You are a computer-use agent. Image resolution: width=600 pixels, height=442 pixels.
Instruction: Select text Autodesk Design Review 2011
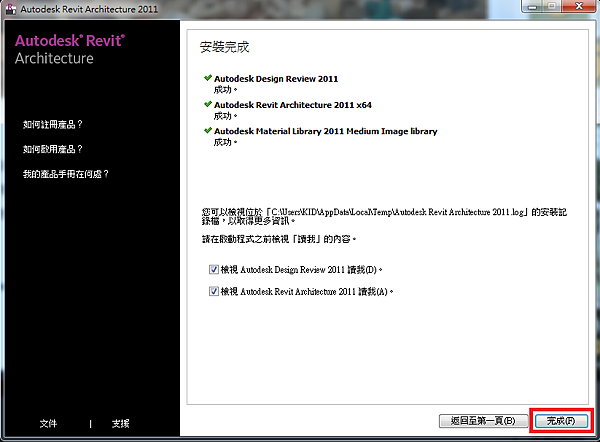(276, 79)
